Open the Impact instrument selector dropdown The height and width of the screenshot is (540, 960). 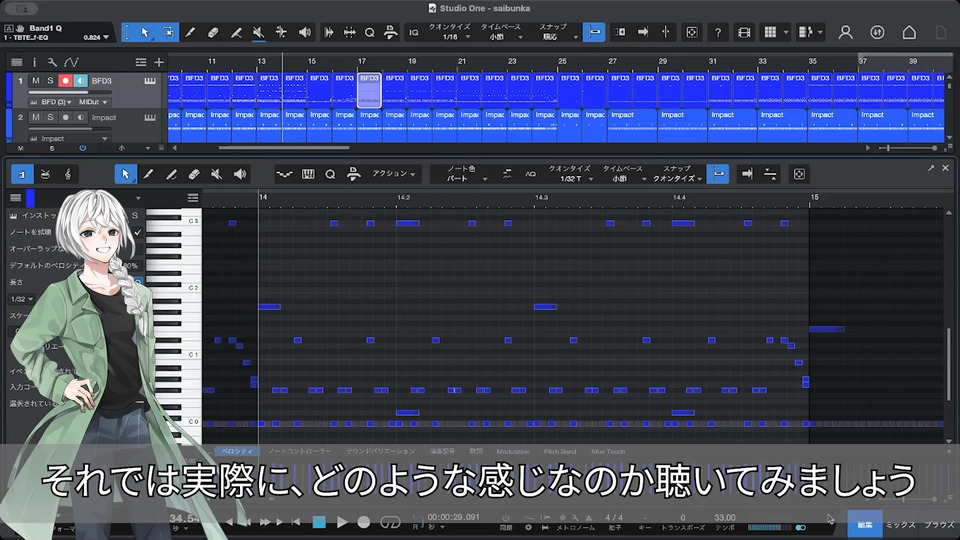point(69,139)
